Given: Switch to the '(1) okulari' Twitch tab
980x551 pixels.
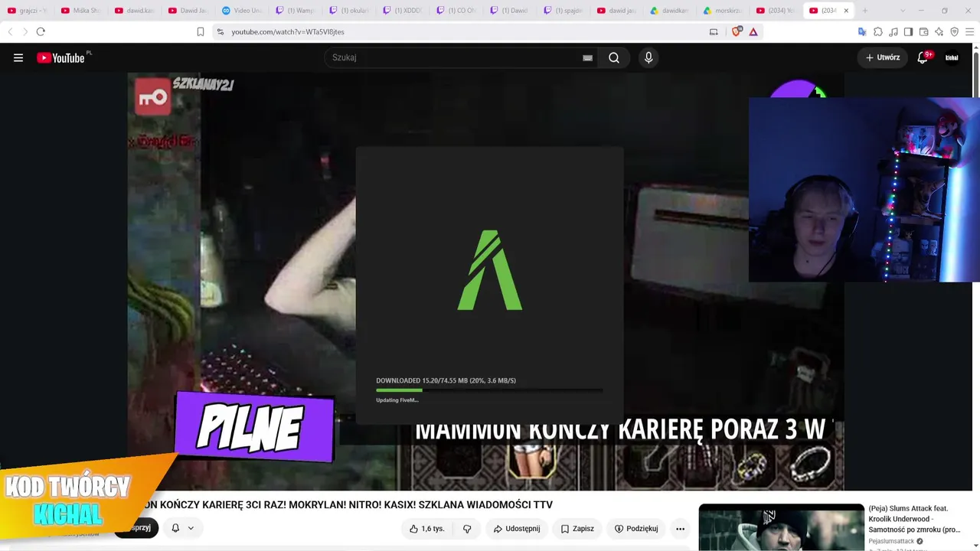Looking at the screenshot, I should [349, 11].
